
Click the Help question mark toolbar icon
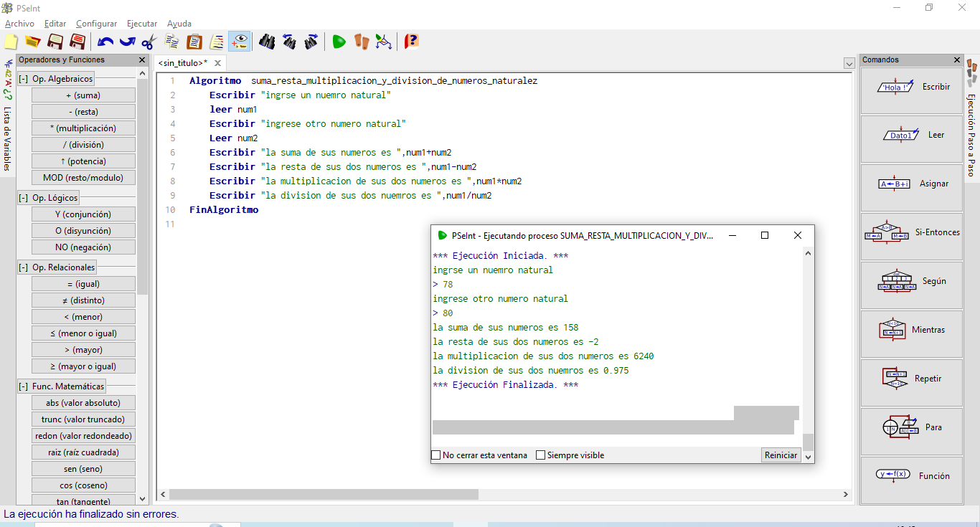click(411, 42)
